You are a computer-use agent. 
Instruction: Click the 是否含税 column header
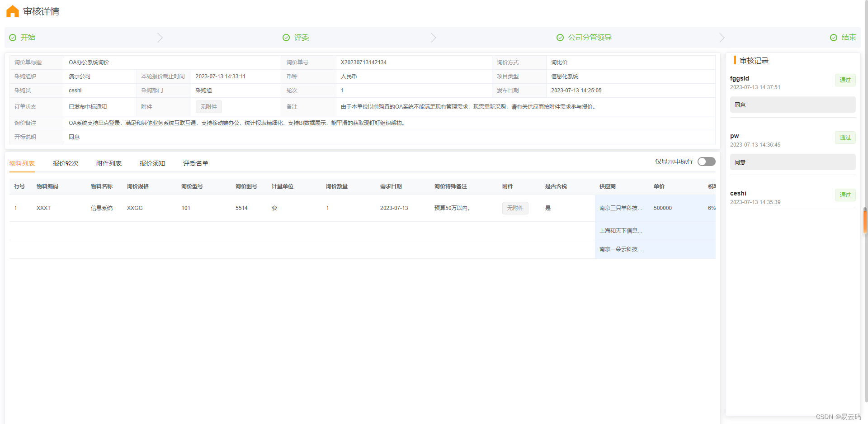556,186
